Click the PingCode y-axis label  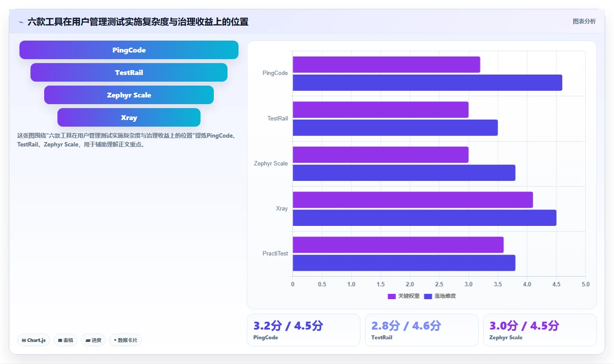(x=275, y=73)
